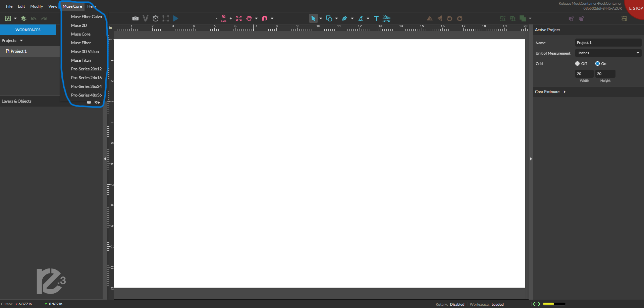Screen dimensions: 644x308
Task: Click the zoom in plus button
Action: pyautogui.click(x=231, y=18)
